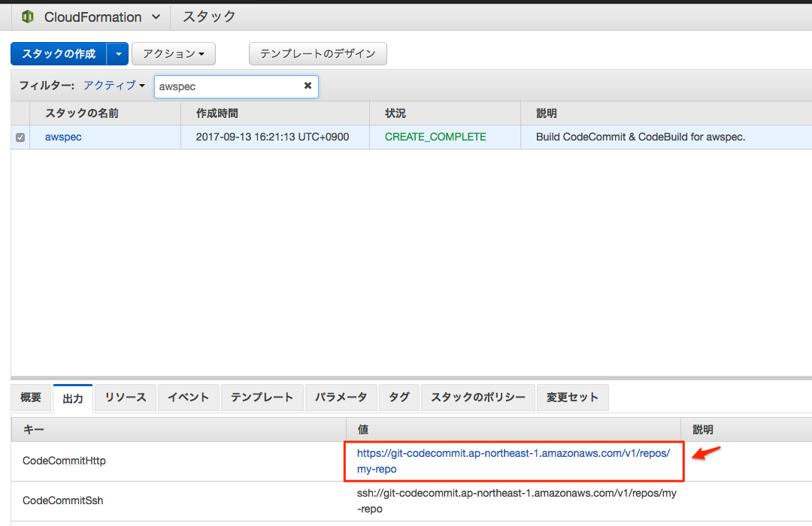Switch to the パラメータ tab
The width and height of the screenshot is (812, 526).
(341, 397)
